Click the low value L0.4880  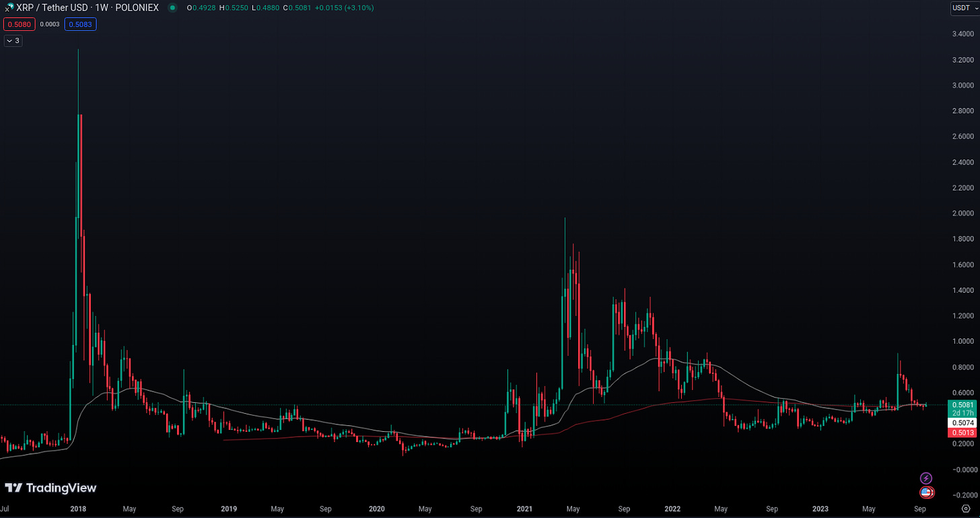pos(267,8)
